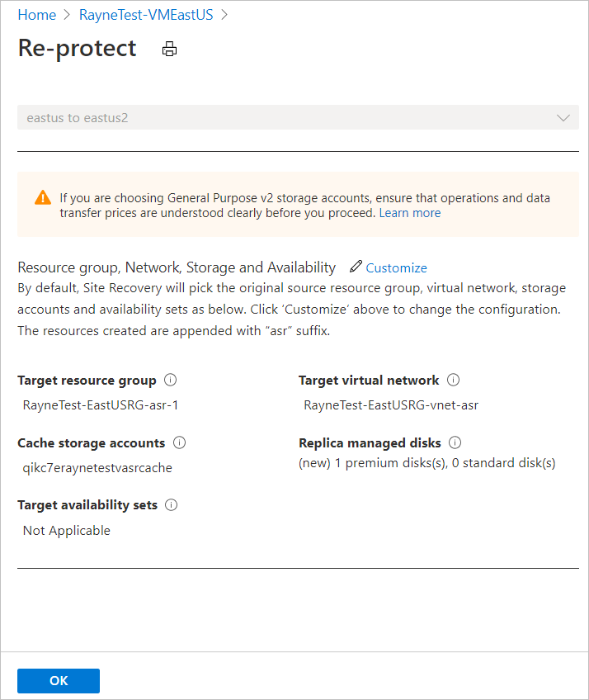
Task: Go to Home in breadcrumb
Action: pyautogui.click(x=37, y=15)
